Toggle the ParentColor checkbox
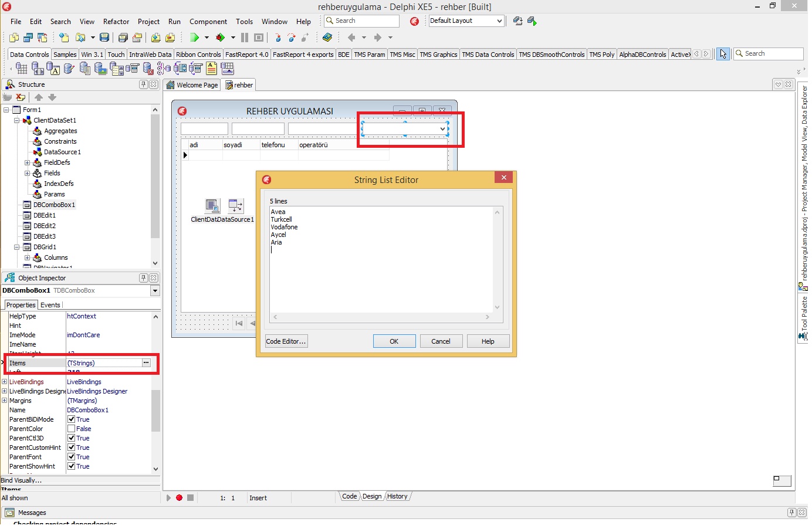812x529 pixels. (71, 429)
